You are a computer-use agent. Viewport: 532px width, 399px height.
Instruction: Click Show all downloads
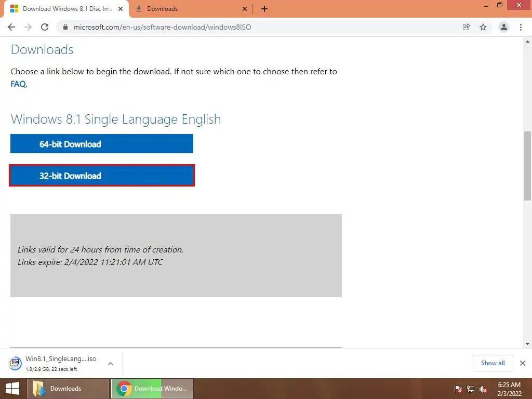pyautogui.click(x=493, y=363)
